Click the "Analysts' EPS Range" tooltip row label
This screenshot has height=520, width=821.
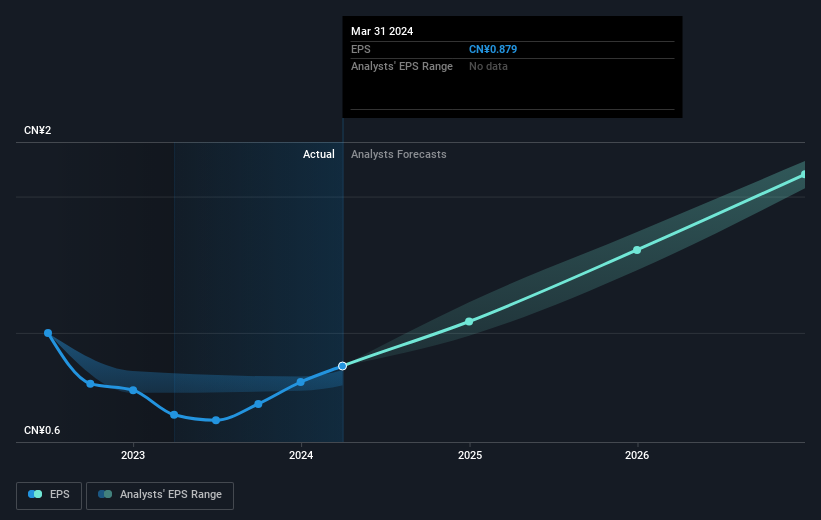(x=402, y=67)
